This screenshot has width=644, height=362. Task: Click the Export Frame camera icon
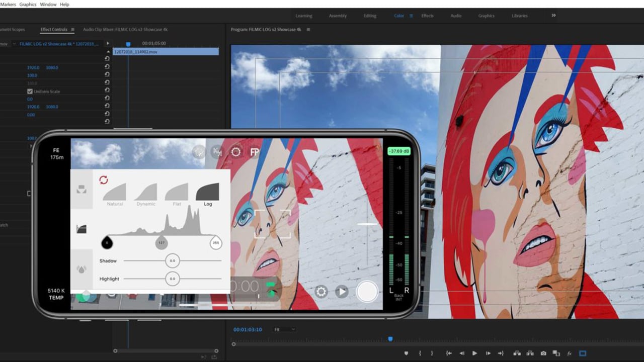pyautogui.click(x=543, y=353)
